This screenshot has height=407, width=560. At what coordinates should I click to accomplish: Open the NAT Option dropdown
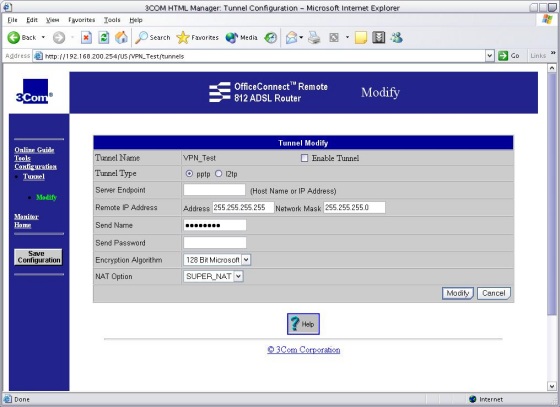click(214, 276)
